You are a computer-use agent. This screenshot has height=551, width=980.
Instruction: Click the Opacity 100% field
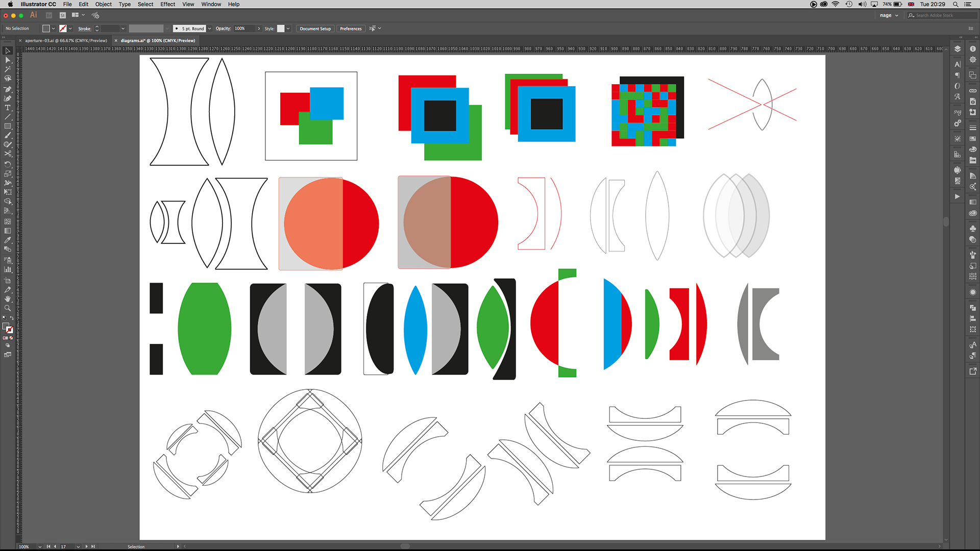click(244, 29)
